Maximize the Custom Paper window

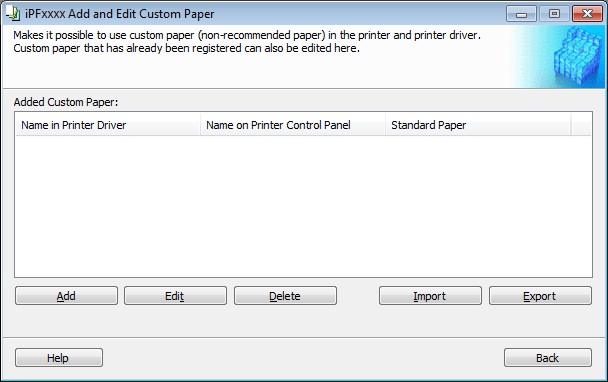point(554,14)
